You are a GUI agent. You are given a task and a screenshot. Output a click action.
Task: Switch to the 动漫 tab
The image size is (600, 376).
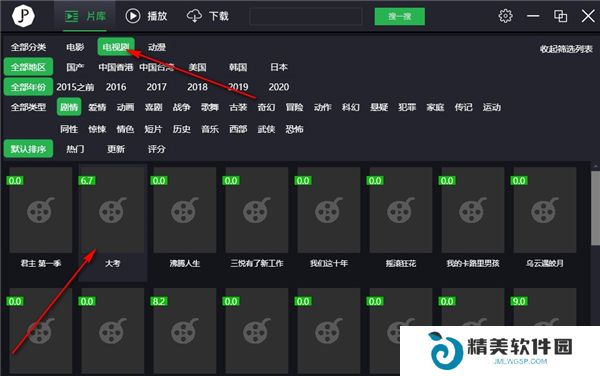coord(157,47)
